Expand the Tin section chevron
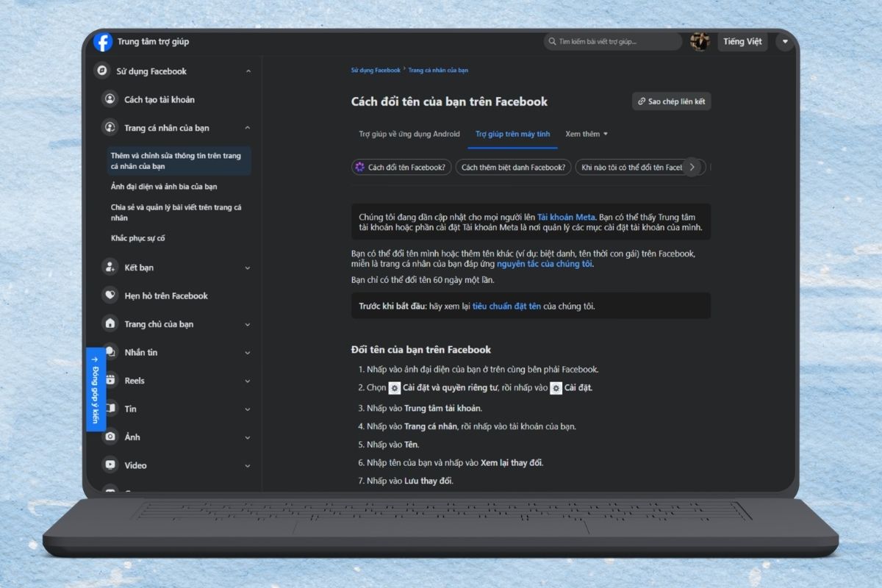Viewport: 882px width, 588px height. tap(248, 409)
